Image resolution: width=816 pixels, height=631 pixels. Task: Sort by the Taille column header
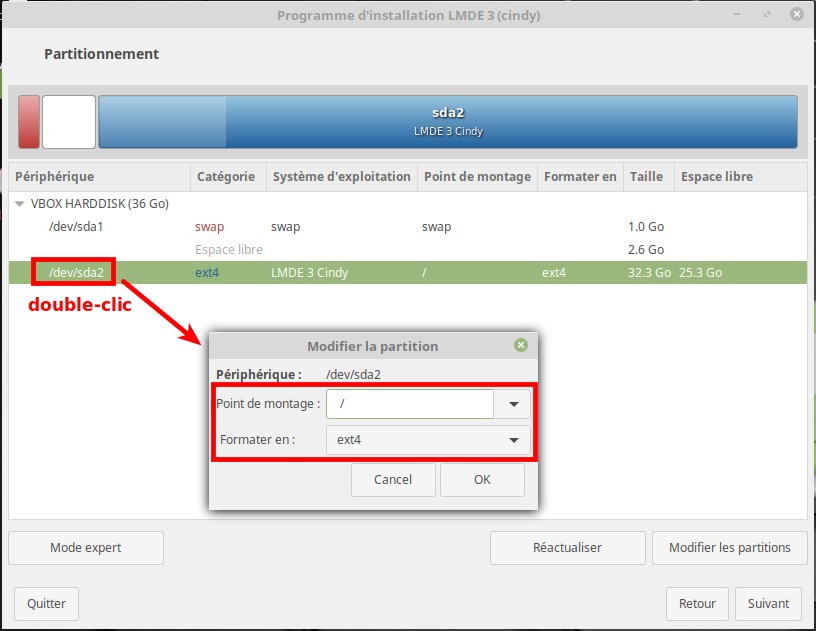646,176
